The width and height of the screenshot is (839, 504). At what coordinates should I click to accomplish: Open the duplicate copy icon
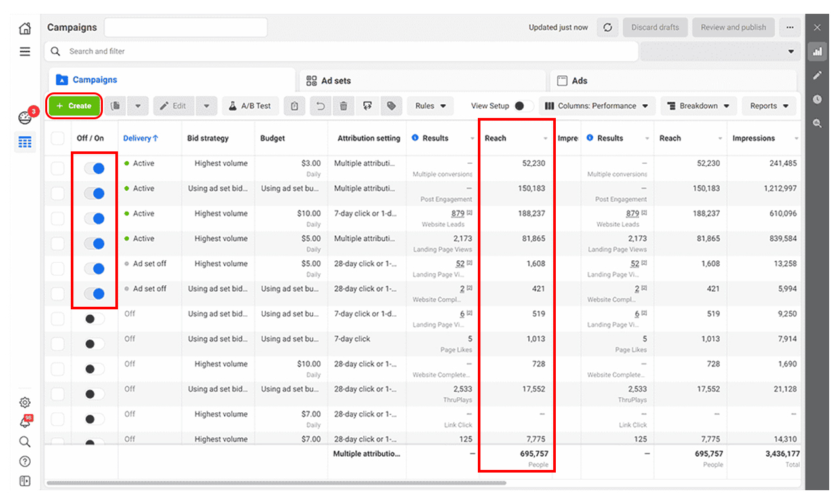115,106
